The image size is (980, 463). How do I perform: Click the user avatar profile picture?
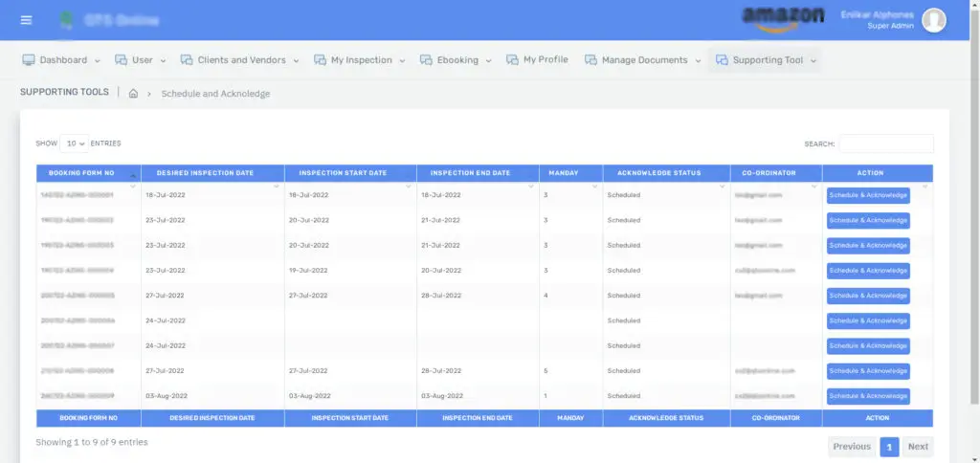[x=933, y=20]
